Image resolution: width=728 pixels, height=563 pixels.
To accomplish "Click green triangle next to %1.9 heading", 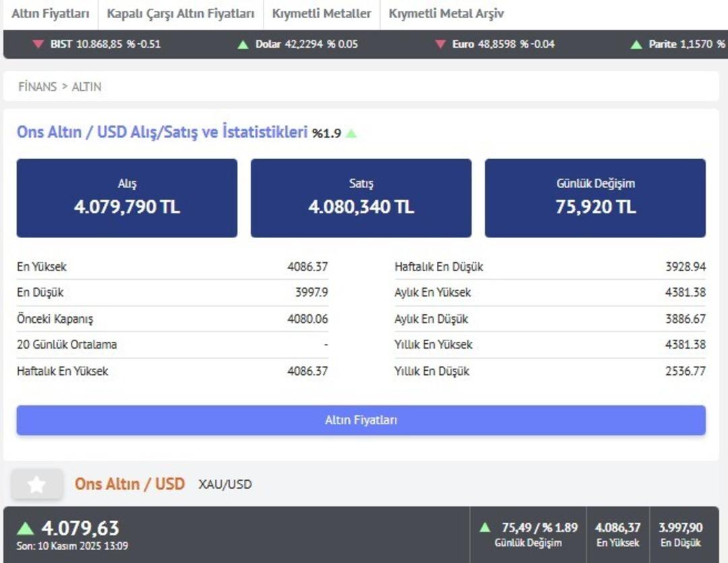I will point(351,134).
